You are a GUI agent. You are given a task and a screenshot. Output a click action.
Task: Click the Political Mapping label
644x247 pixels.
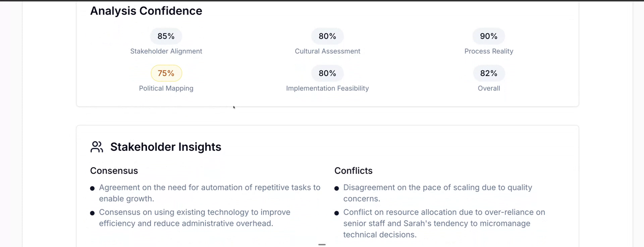click(x=166, y=88)
